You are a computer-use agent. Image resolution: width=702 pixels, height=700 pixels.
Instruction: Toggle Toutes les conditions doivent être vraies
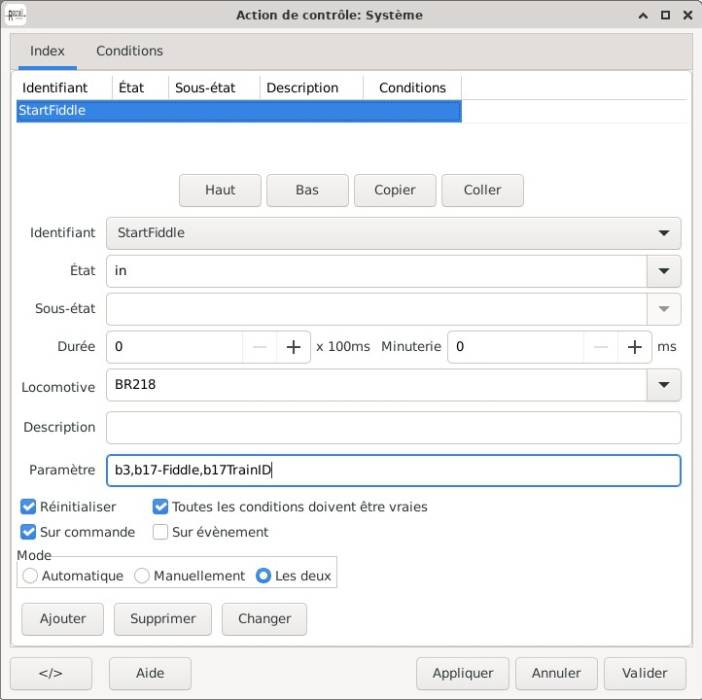[160, 507]
